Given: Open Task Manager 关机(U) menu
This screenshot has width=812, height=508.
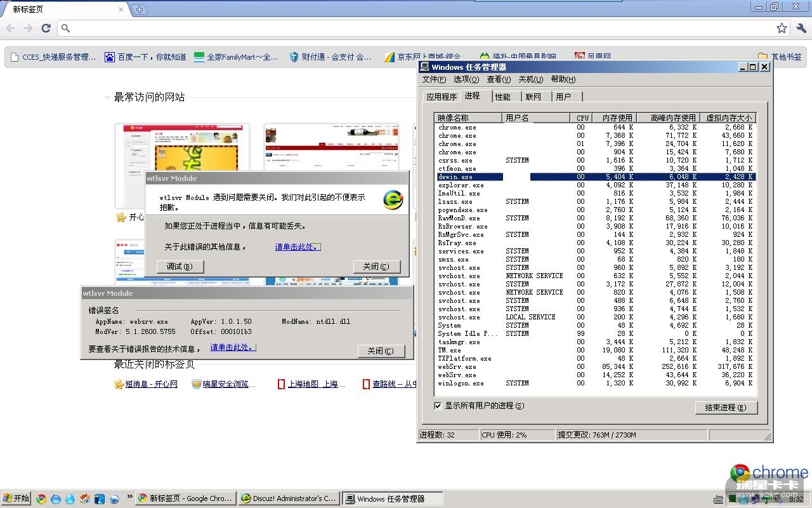Looking at the screenshot, I should (531, 79).
